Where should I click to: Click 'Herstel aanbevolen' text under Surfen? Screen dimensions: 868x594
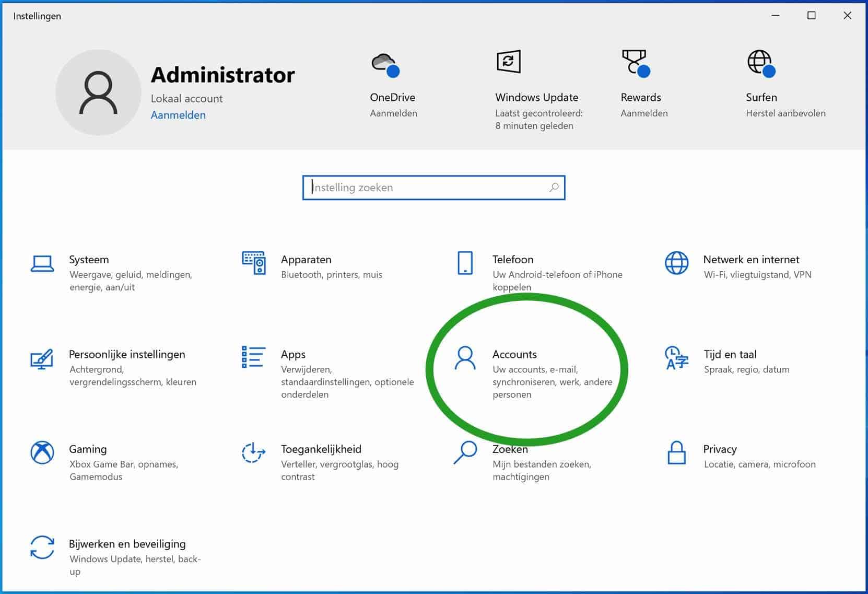(x=785, y=113)
